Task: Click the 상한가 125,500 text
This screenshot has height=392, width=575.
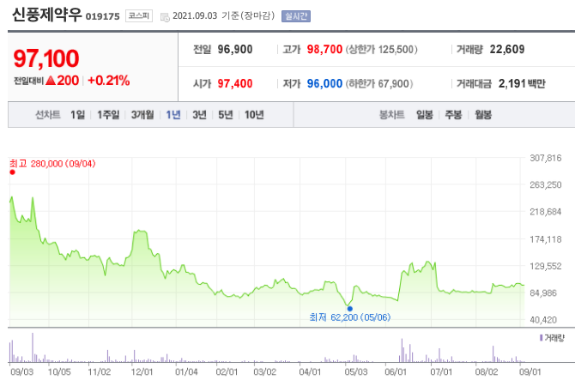Action: pyautogui.click(x=381, y=50)
